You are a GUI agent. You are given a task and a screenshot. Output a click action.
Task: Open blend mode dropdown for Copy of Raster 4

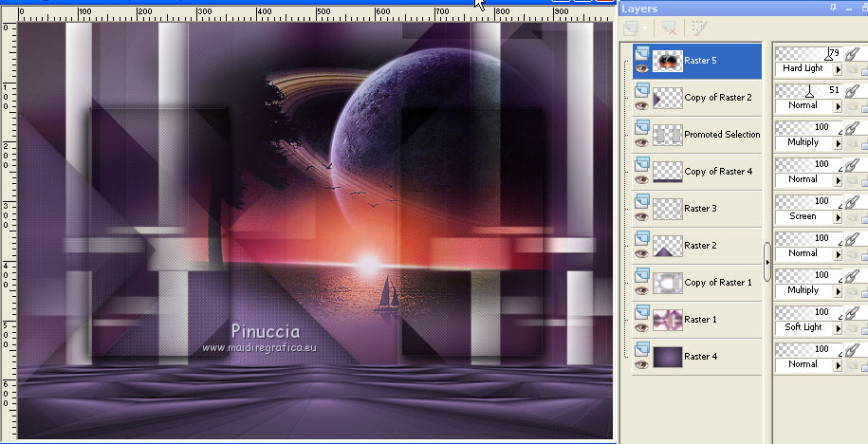click(838, 180)
